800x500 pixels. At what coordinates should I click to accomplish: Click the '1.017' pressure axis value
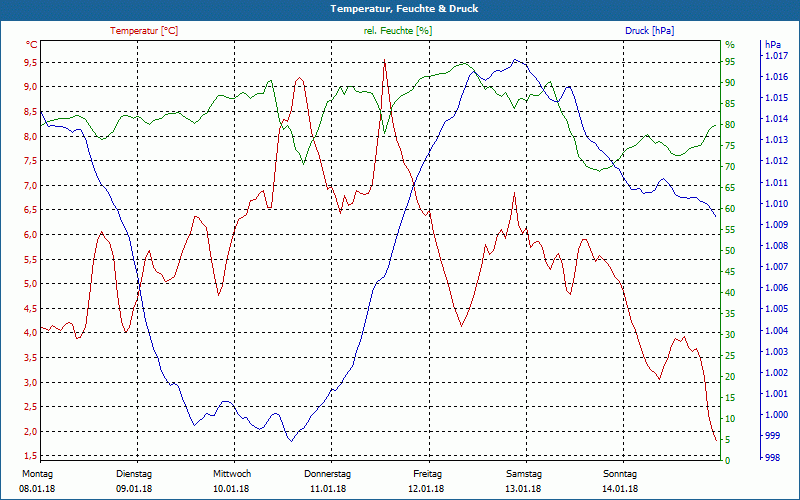click(776, 56)
